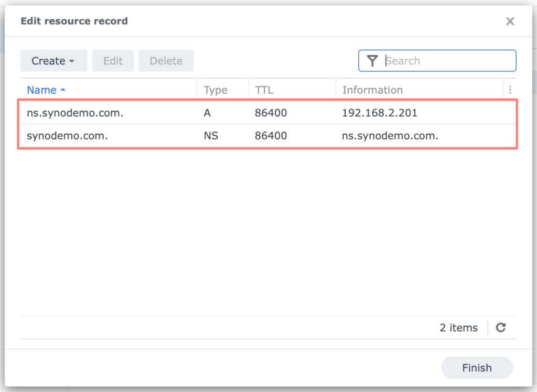Click the 86400 TTL of the NS record
Screen dimensions: 537x392
pos(271,136)
